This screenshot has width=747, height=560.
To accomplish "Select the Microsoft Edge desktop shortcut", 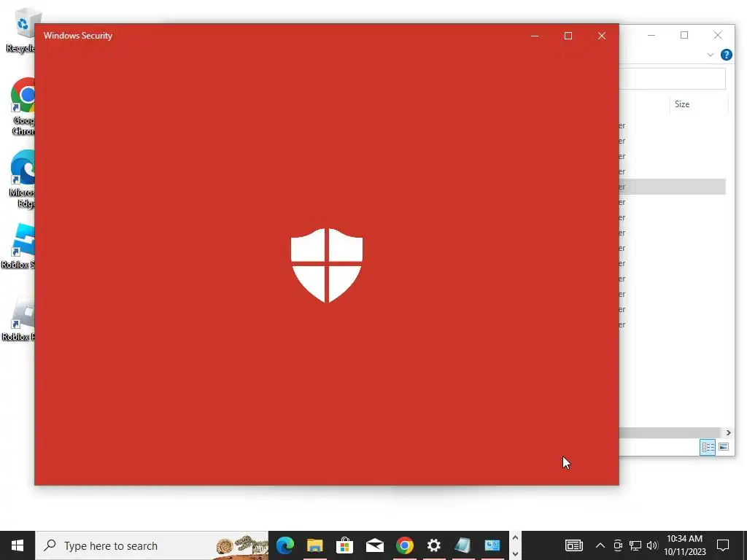I will tap(21, 179).
